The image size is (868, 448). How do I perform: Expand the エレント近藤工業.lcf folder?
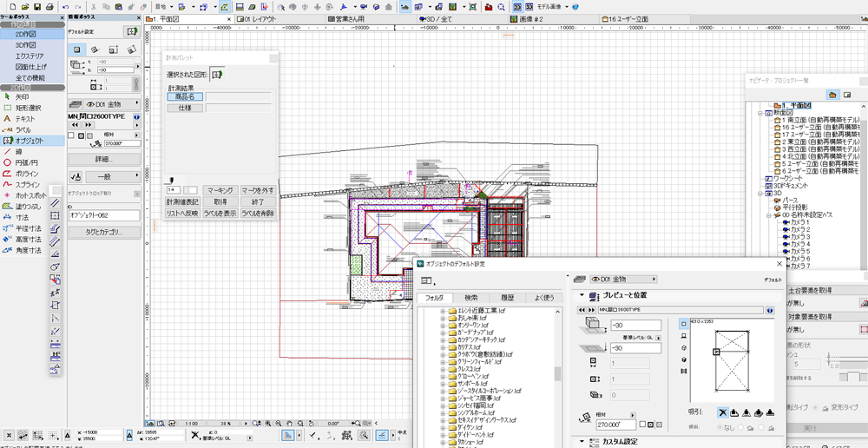click(443, 311)
